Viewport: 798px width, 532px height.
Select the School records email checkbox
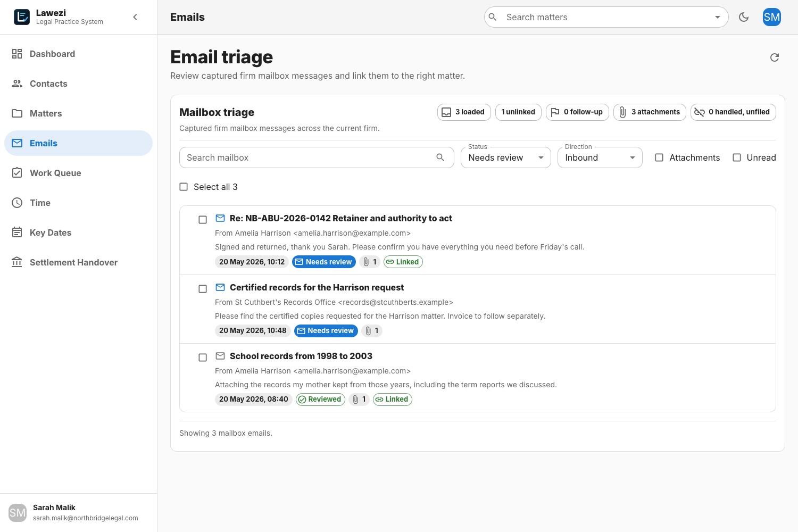click(203, 358)
